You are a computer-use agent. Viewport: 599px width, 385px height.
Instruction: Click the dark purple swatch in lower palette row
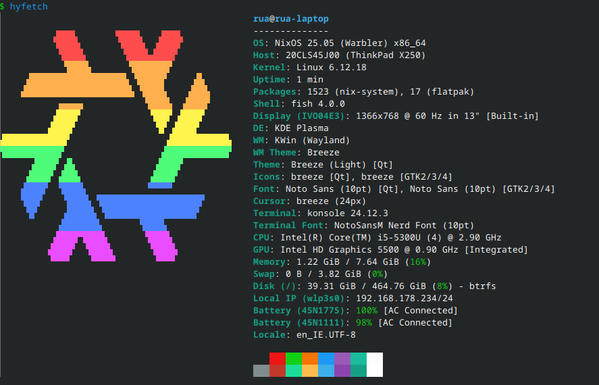(x=342, y=371)
